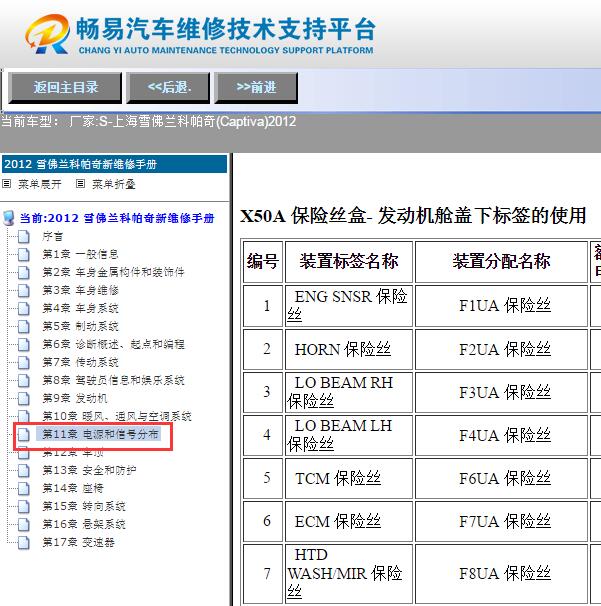Click the ENG SNSR 保险丝 cell
The height and width of the screenshot is (606, 601).
pyautogui.click(x=349, y=306)
